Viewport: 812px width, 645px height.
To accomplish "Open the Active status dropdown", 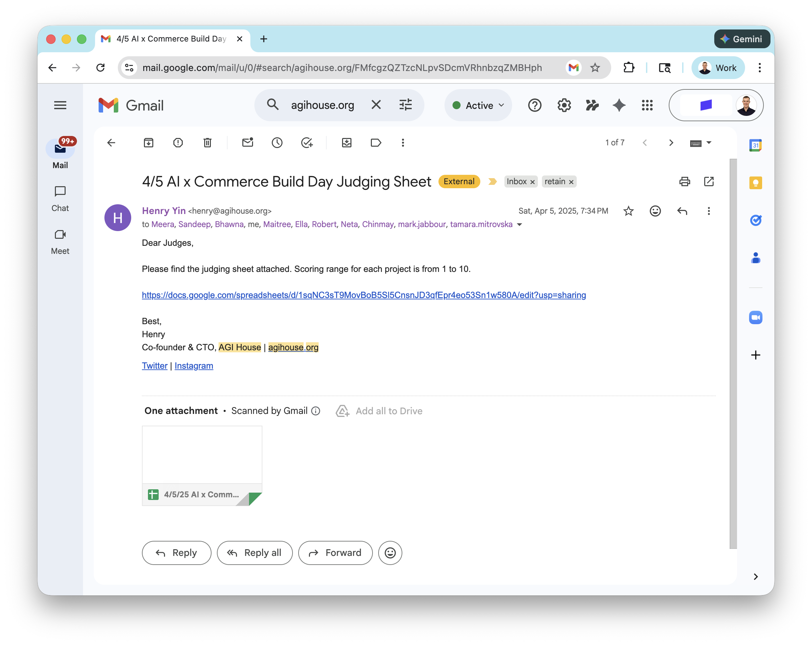I will (x=478, y=105).
